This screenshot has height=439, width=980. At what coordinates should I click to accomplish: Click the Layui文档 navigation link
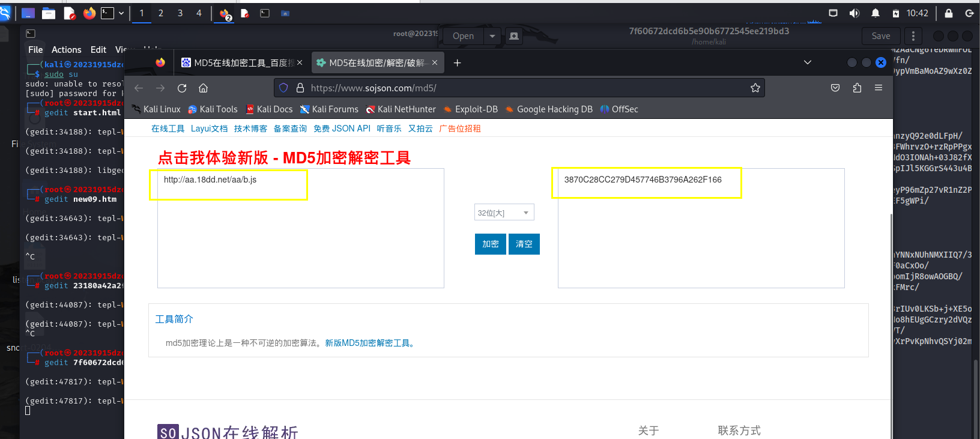click(x=210, y=129)
